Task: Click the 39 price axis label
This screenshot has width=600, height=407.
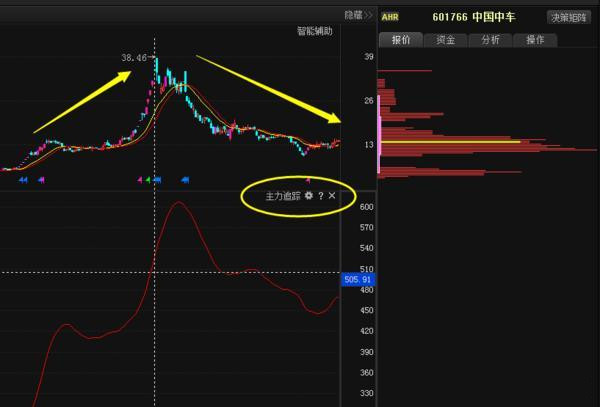Action: 368,57
